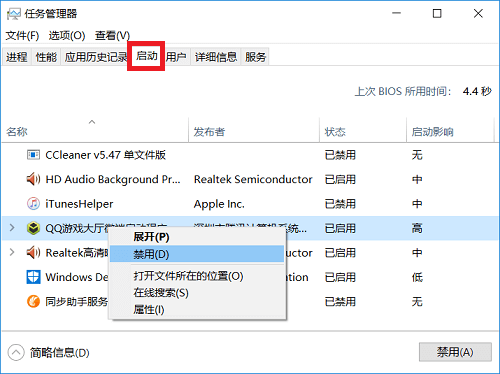Minimize the 任务管理器 window
500x374 pixels.
(x=396, y=13)
